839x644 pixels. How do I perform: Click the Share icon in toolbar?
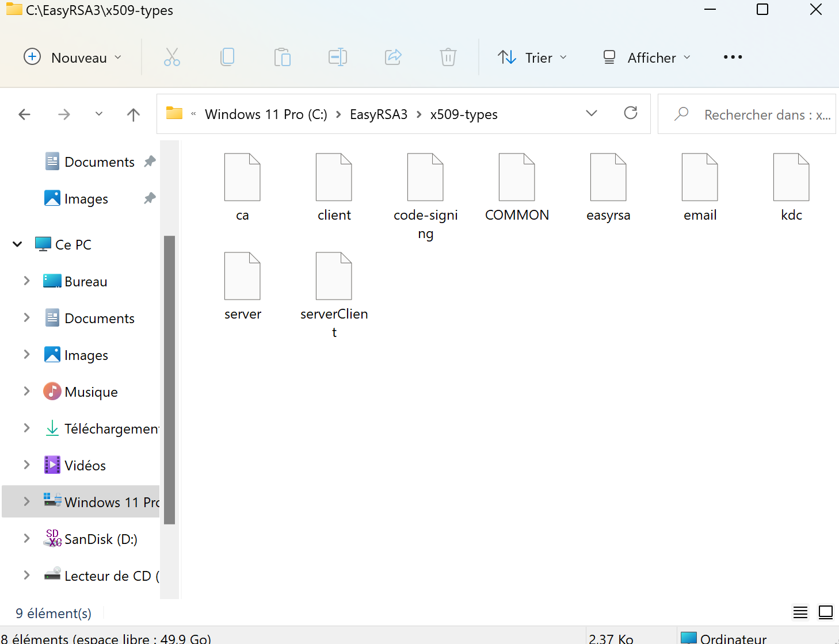pos(393,57)
